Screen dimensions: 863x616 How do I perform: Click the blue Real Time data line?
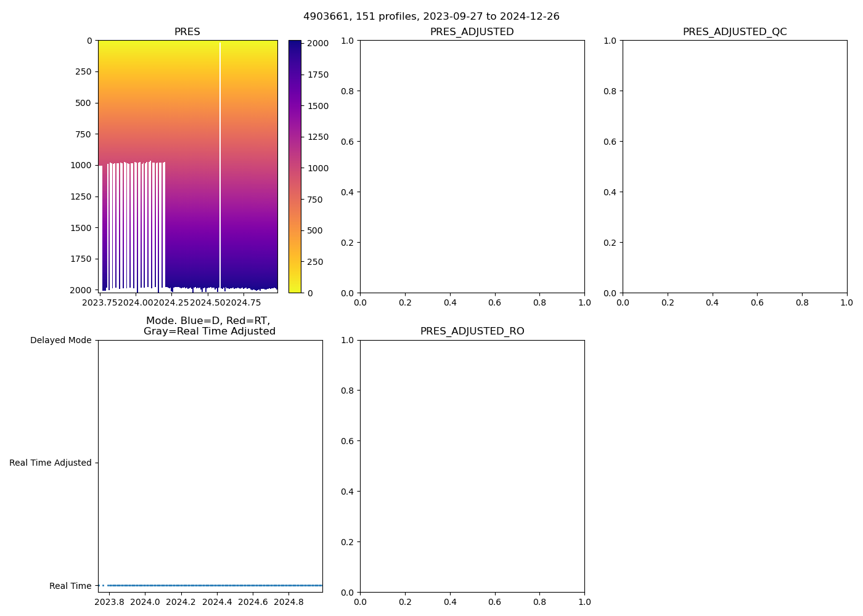[x=216, y=585]
